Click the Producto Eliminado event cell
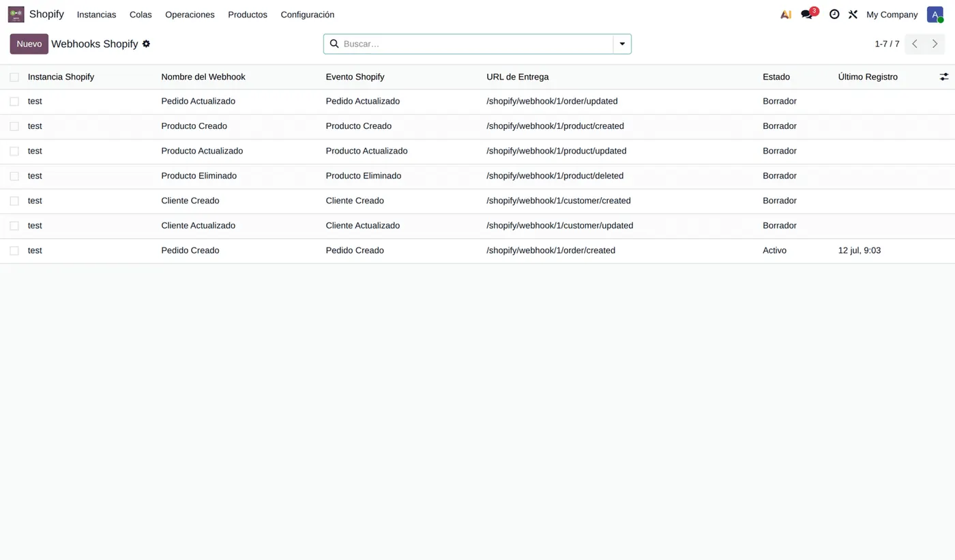The image size is (955, 560). pos(364,176)
